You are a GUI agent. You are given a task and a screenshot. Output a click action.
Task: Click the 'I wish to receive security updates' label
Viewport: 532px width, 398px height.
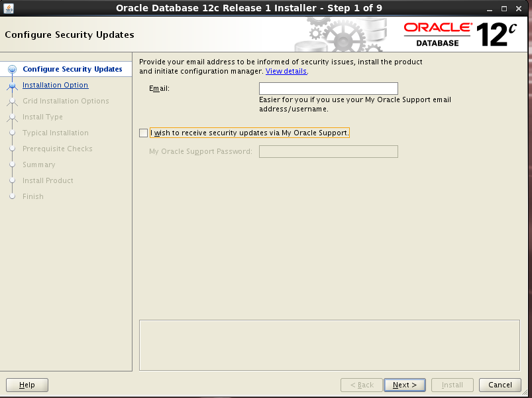point(249,133)
